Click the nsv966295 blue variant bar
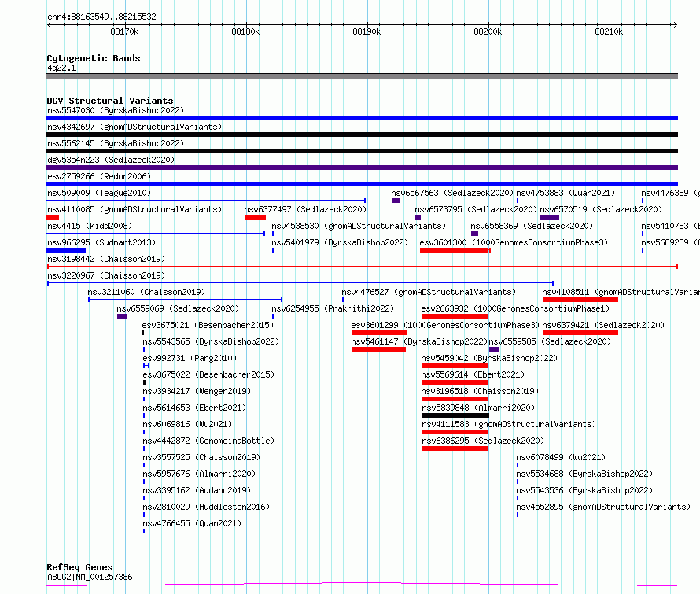Viewport: 700px width, 594px height. 66,250
